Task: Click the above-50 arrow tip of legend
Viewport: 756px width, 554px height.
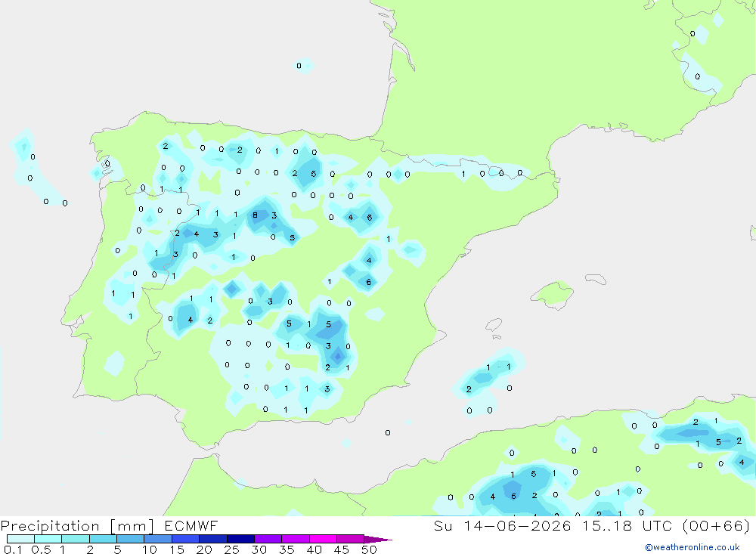Action: (x=379, y=539)
